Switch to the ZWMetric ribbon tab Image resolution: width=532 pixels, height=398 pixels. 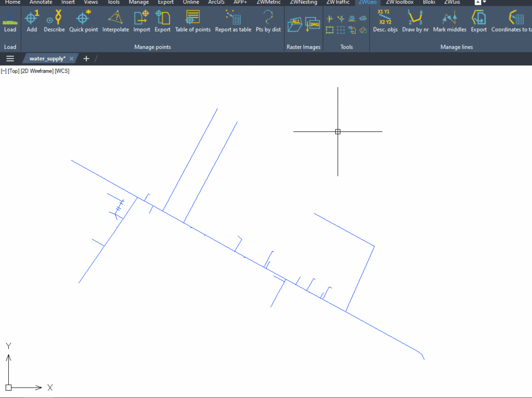pos(269,2)
